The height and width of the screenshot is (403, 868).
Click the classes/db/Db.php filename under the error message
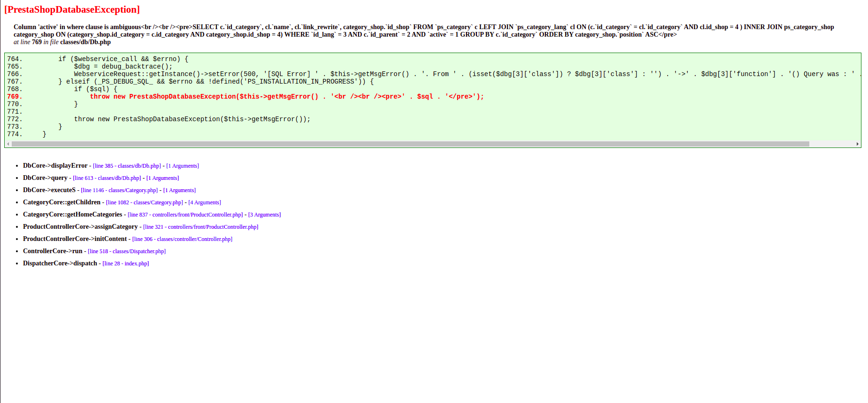click(x=85, y=42)
